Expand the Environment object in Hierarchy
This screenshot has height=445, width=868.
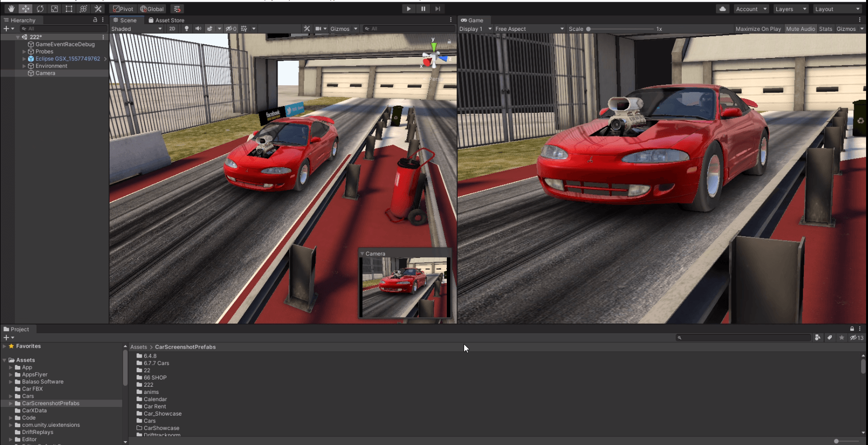(x=24, y=66)
